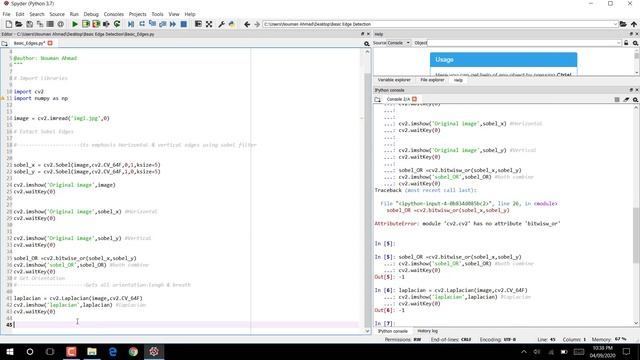The height and width of the screenshot is (360, 640).
Task: Open the Debug menu
Action: pos(91,14)
